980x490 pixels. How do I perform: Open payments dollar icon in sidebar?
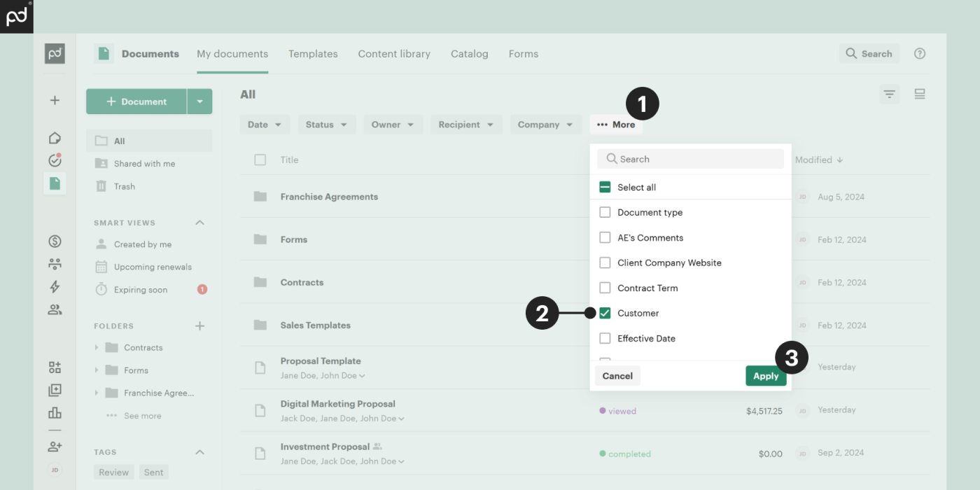coord(55,241)
